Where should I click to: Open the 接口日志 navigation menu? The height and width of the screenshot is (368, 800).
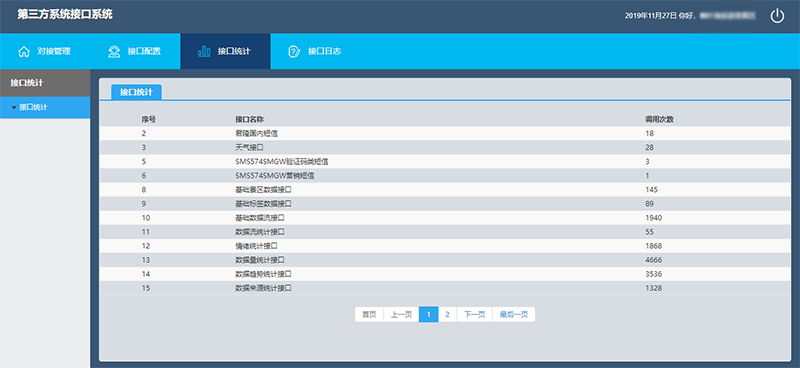315,51
